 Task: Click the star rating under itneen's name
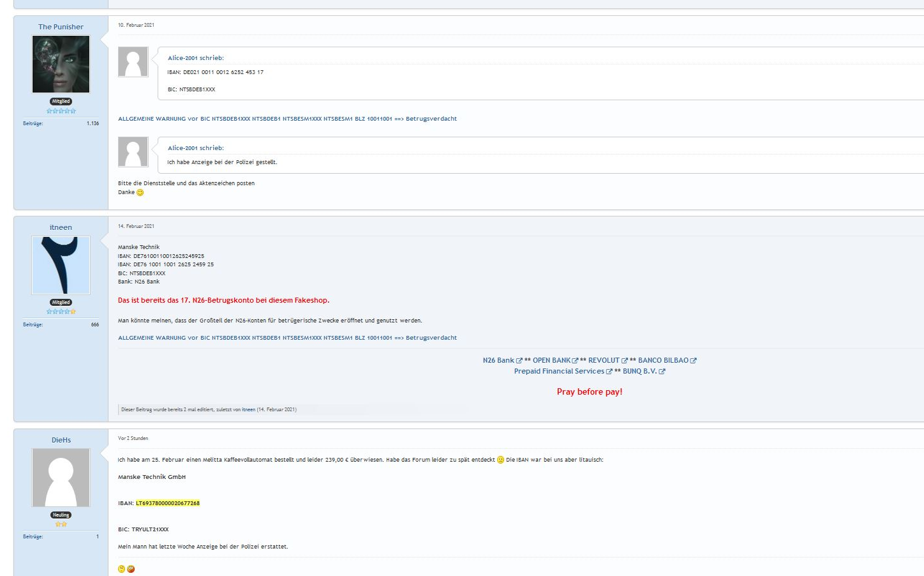tap(61, 311)
